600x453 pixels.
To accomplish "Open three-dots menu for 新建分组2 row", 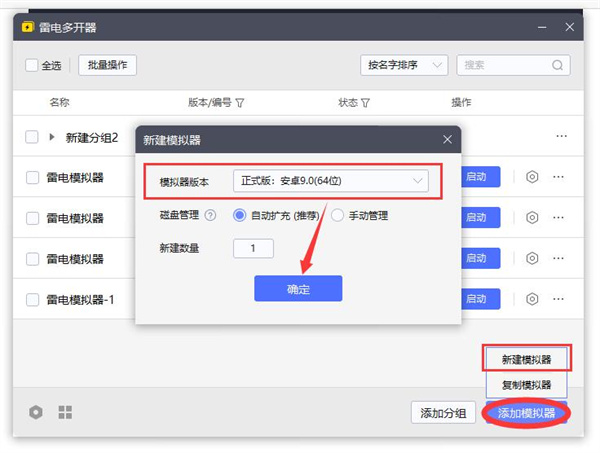I will coord(559,137).
